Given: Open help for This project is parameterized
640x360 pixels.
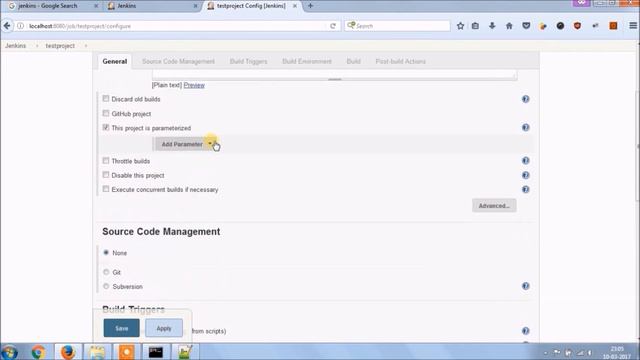Looking at the screenshot, I should point(526,128).
